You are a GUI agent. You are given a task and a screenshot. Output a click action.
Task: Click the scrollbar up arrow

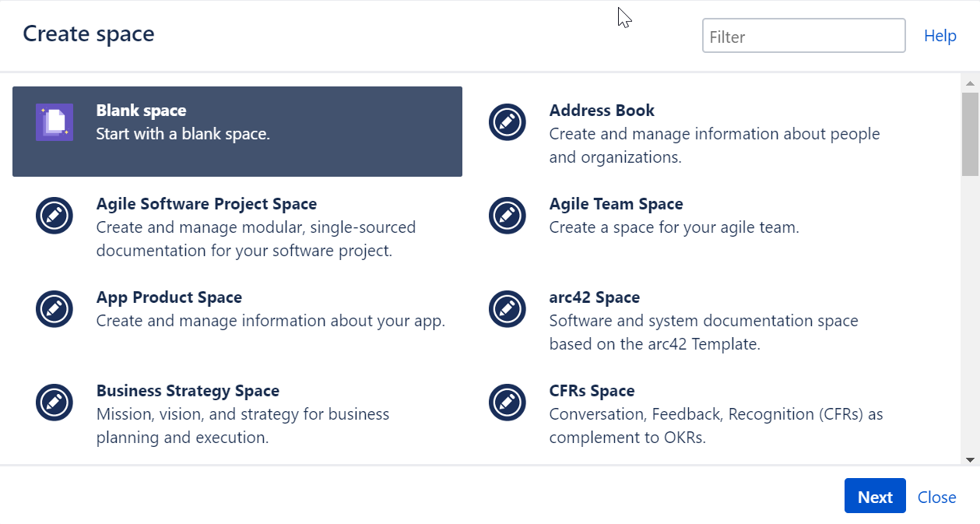[970, 83]
